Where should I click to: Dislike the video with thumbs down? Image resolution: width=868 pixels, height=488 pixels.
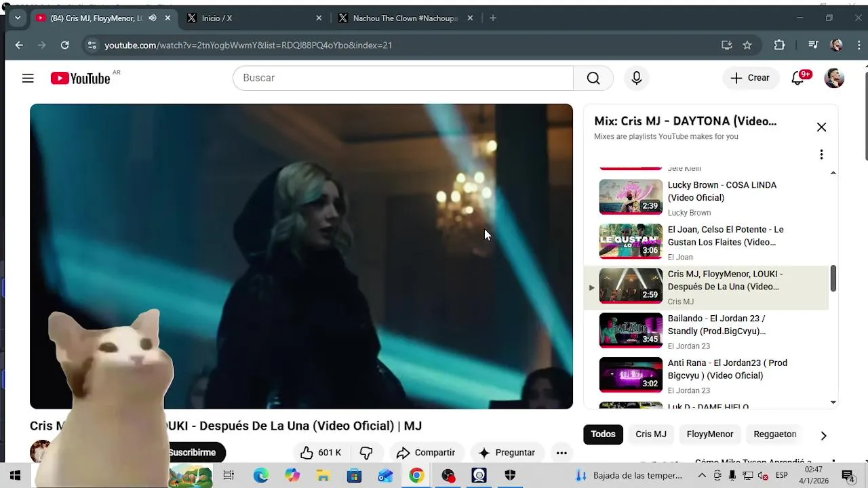pos(366,453)
